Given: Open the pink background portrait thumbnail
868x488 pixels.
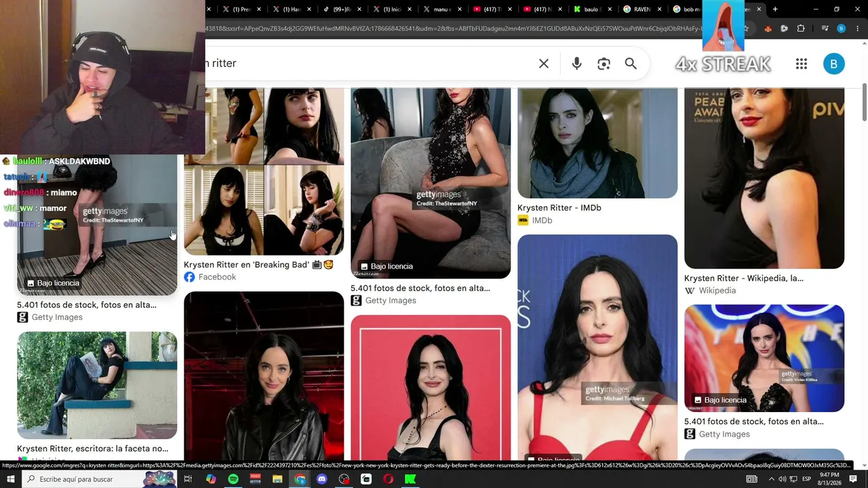Looking at the screenshot, I should (x=431, y=388).
